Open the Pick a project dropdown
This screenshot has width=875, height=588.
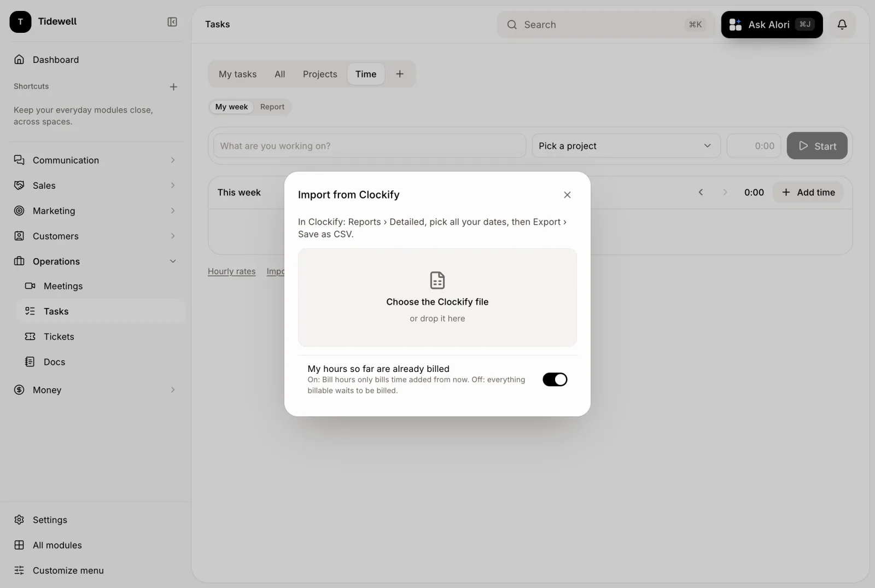click(x=626, y=145)
